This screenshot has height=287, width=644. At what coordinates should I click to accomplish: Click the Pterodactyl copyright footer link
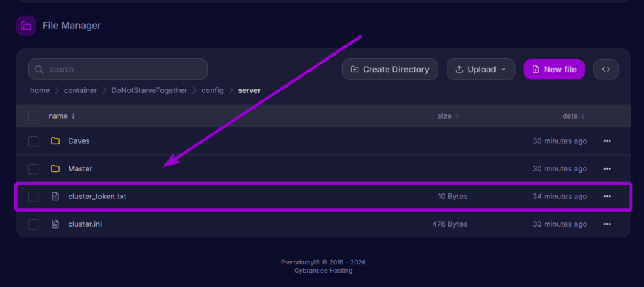323,263
